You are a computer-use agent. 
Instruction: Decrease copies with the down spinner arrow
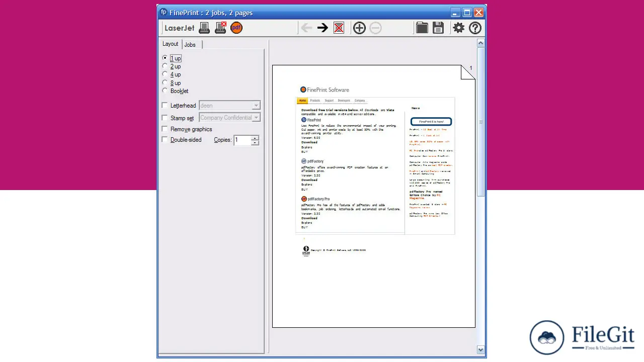255,143
